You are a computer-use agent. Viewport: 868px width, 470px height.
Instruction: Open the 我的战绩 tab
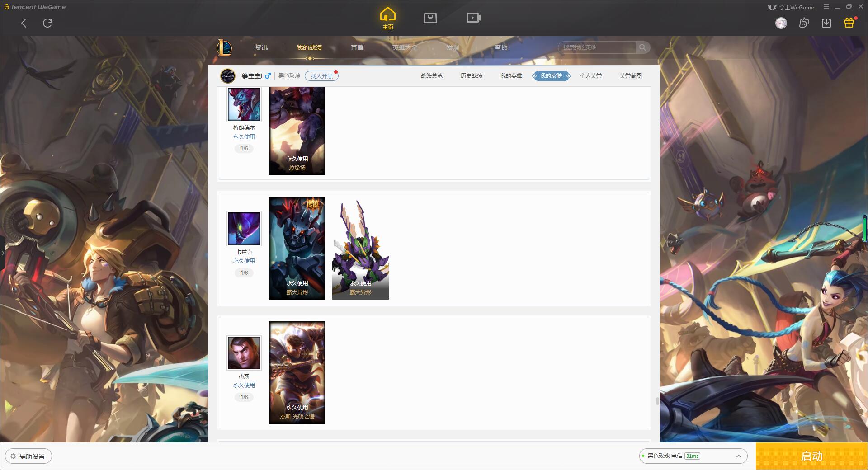point(309,47)
